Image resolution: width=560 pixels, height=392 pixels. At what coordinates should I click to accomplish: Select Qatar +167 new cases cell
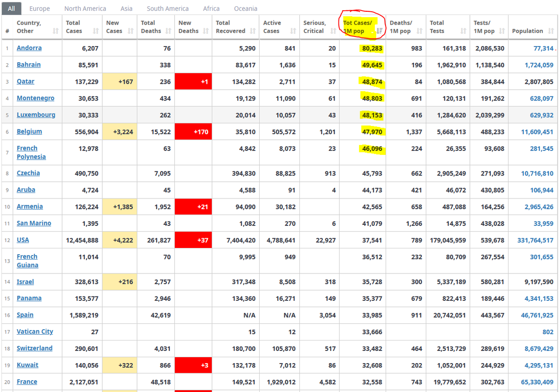pos(120,81)
